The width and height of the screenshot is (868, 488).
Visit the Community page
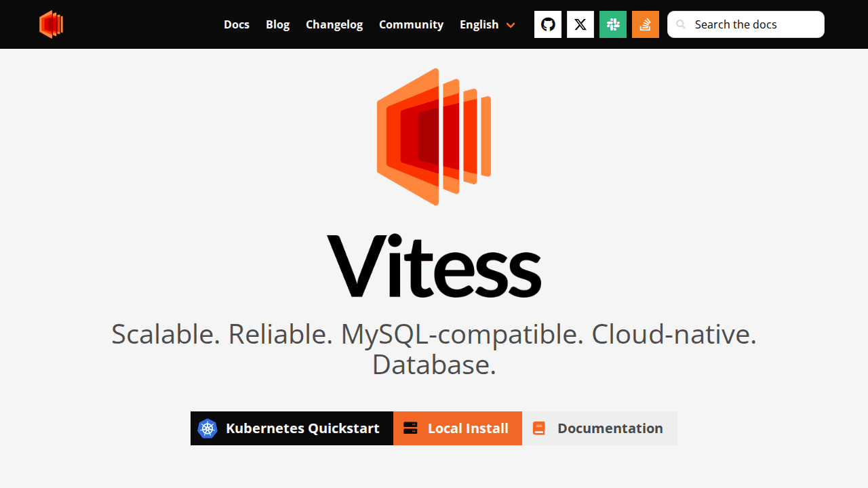coord(411,24)
